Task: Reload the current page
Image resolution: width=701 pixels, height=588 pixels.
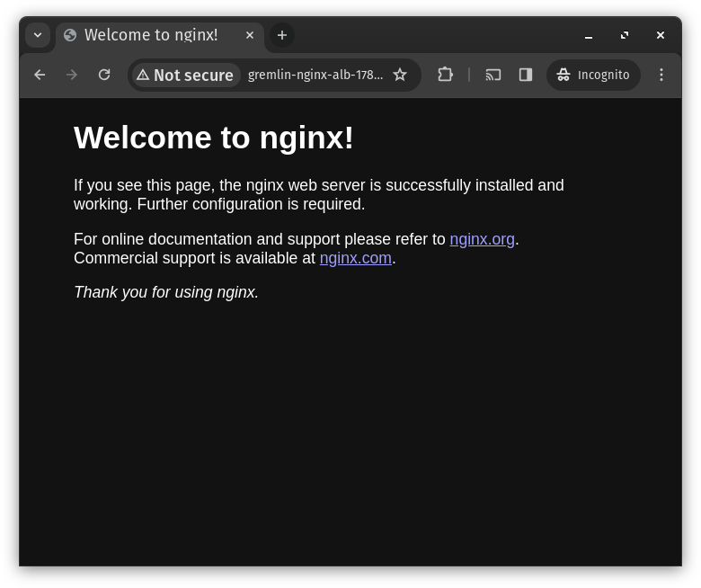Action: 104,75
